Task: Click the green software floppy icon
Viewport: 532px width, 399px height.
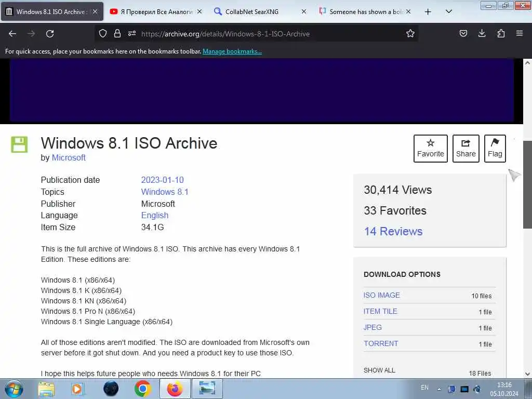Action: pyautogui.click(x=19, y=144)
